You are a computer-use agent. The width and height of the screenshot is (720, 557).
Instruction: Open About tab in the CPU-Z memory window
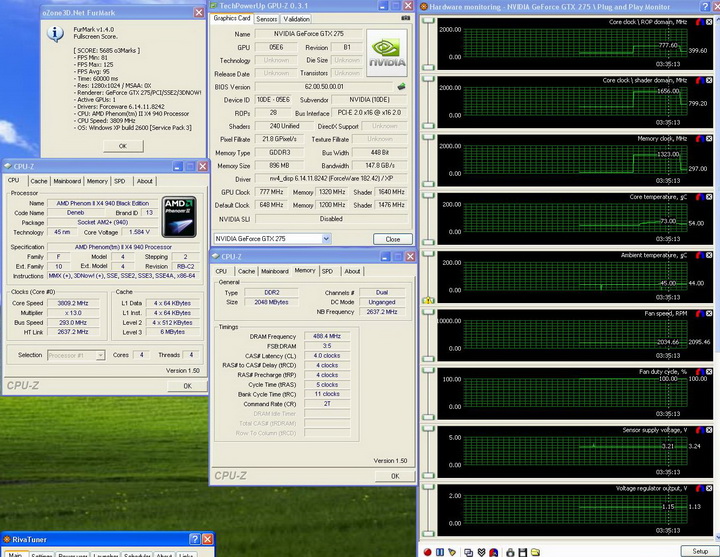click(x=352, y=271)
